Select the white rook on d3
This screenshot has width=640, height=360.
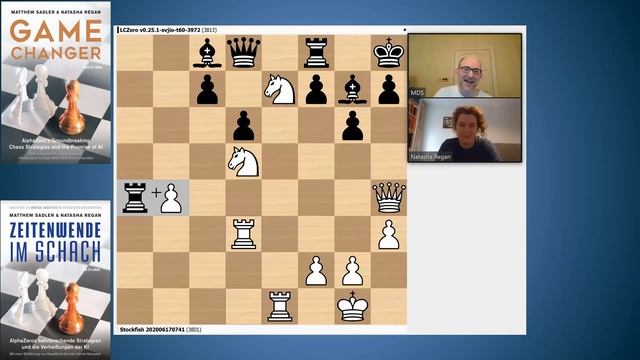coord(244,234)
